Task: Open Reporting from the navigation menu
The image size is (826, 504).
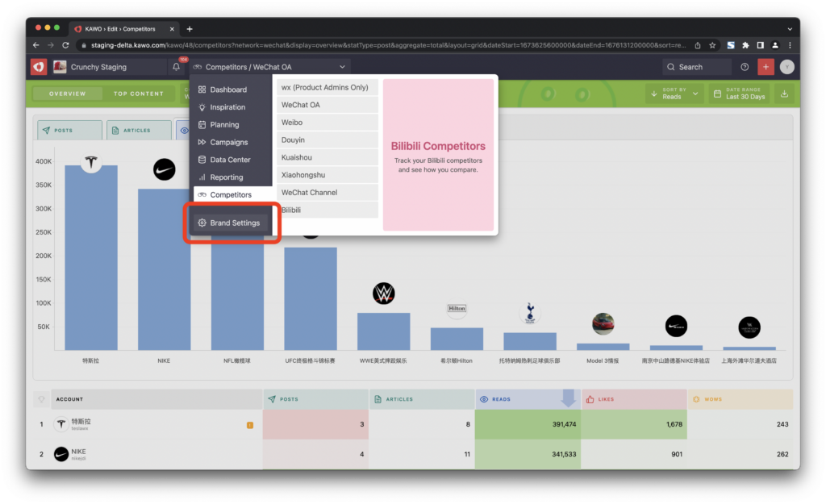Action: tap(232, 177)
